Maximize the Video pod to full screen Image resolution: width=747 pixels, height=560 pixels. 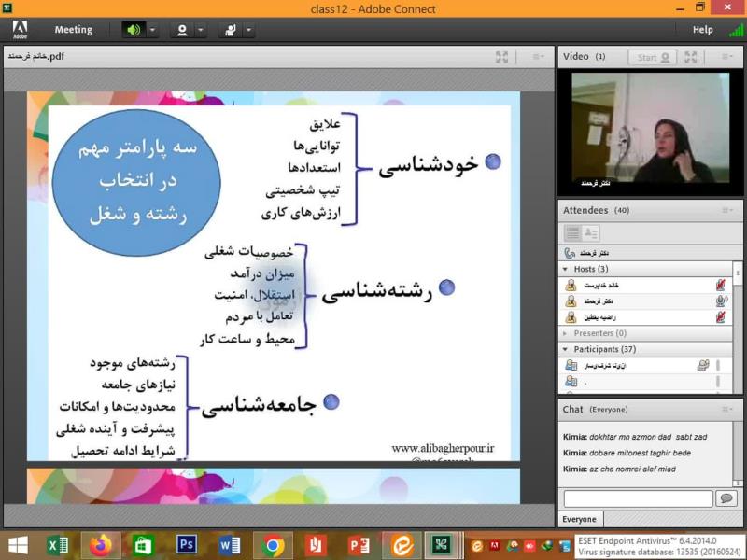(x=691, y=57)
